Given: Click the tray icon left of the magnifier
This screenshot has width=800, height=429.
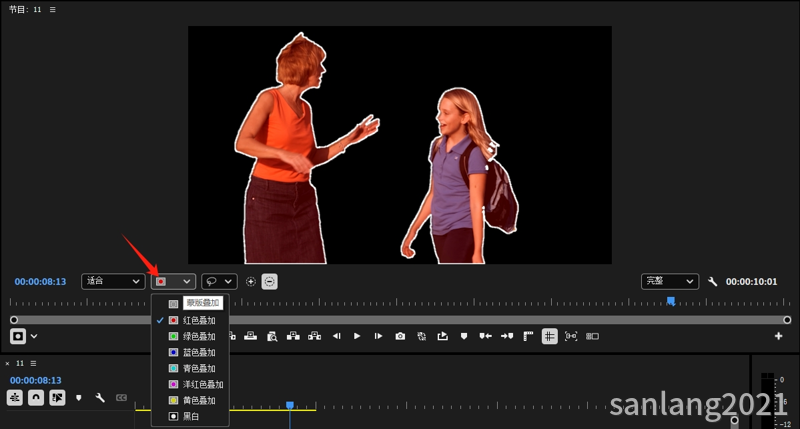Looking at the screenshot, I should pos(251,336).
